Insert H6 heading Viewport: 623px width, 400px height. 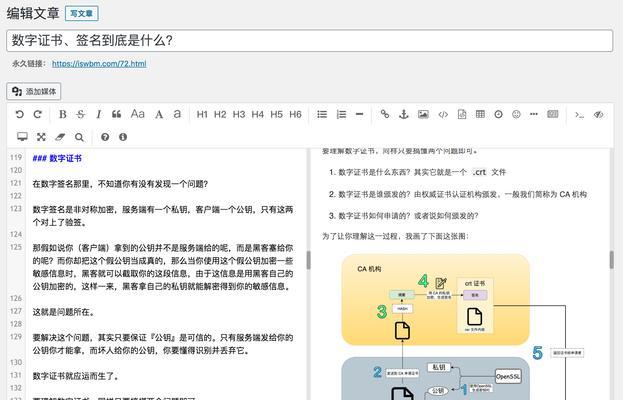pyautogui.click(x=295, y=114)
